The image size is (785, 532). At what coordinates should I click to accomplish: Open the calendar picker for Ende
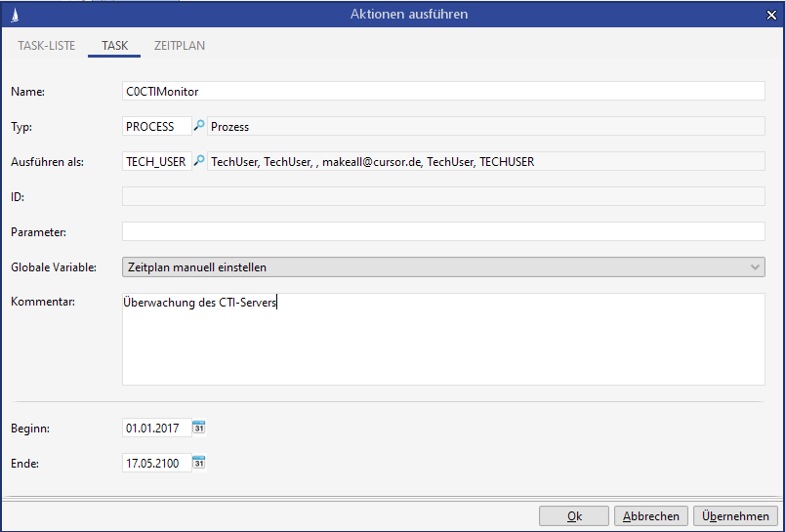(199, 463)
